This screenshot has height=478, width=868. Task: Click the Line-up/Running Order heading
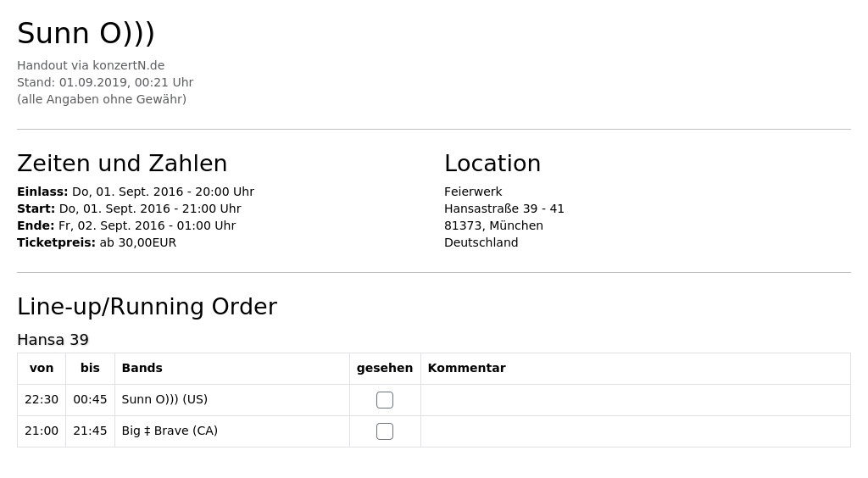tap(147, 307)
